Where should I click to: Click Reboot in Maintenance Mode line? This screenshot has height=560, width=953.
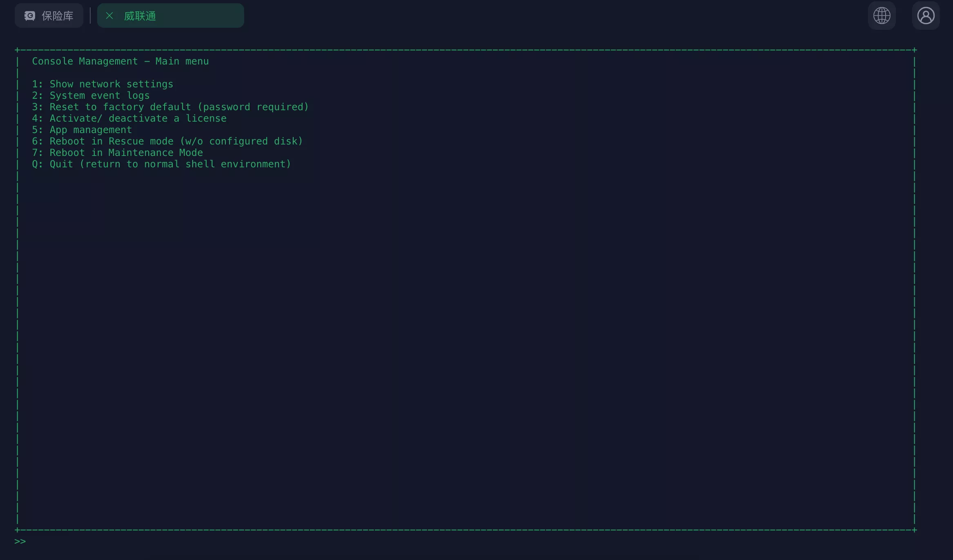(x=126, y=153)
